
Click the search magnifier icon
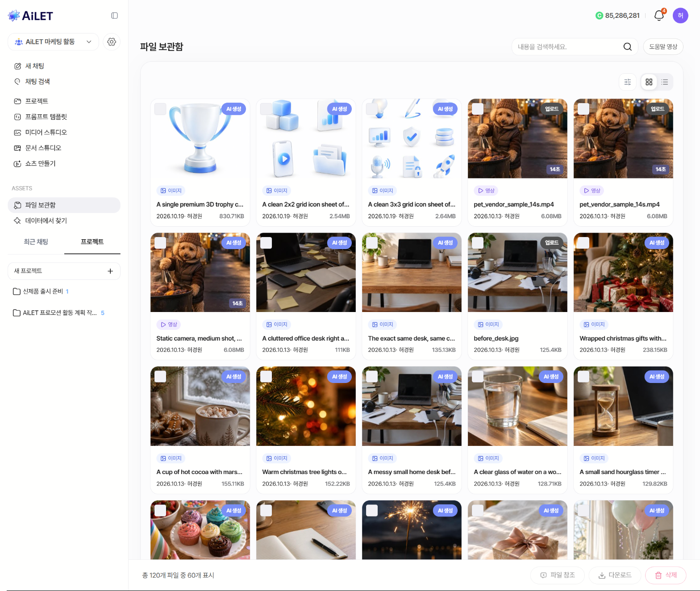coord(627,47)
